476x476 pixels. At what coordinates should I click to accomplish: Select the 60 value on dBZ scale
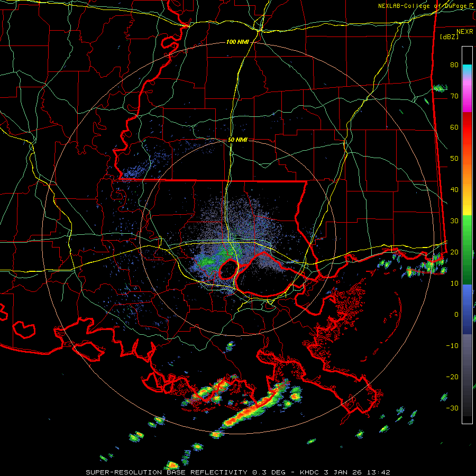(454, 127)
